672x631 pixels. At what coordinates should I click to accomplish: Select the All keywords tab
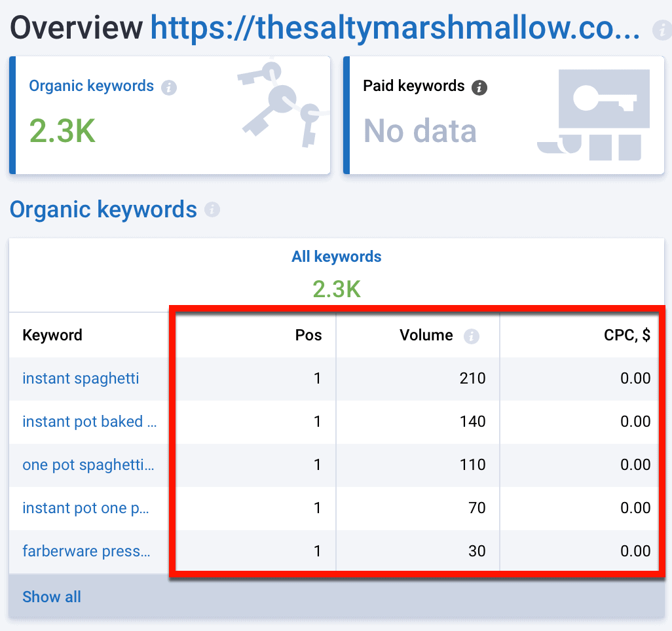click(x=336, y=257)
